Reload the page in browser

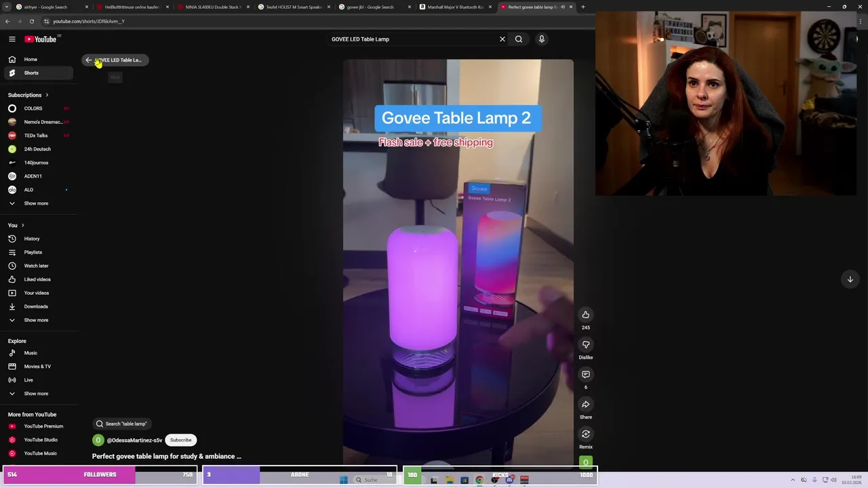(31, 21)
